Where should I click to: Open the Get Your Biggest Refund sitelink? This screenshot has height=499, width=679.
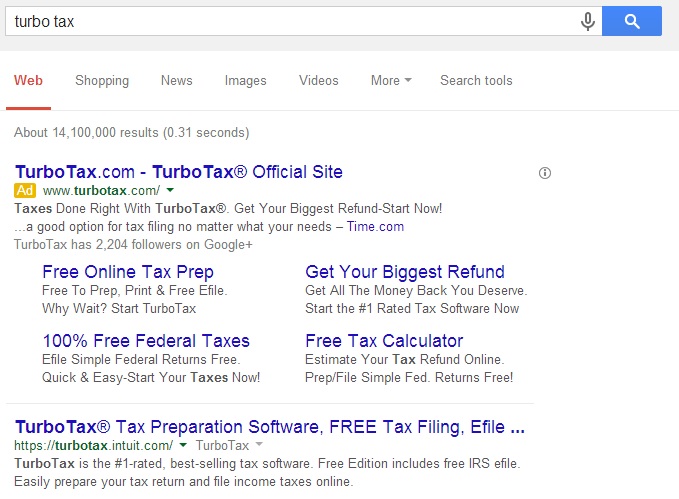(405, 272)
